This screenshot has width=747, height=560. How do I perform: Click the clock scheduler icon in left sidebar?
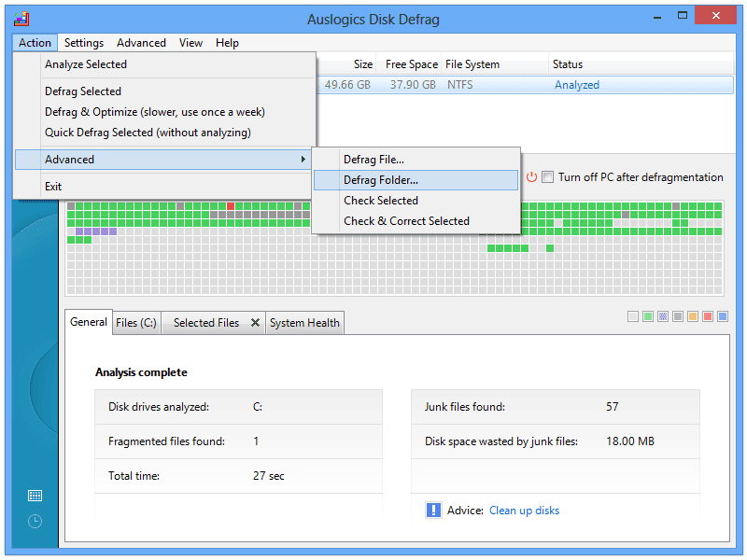[34, 521]
